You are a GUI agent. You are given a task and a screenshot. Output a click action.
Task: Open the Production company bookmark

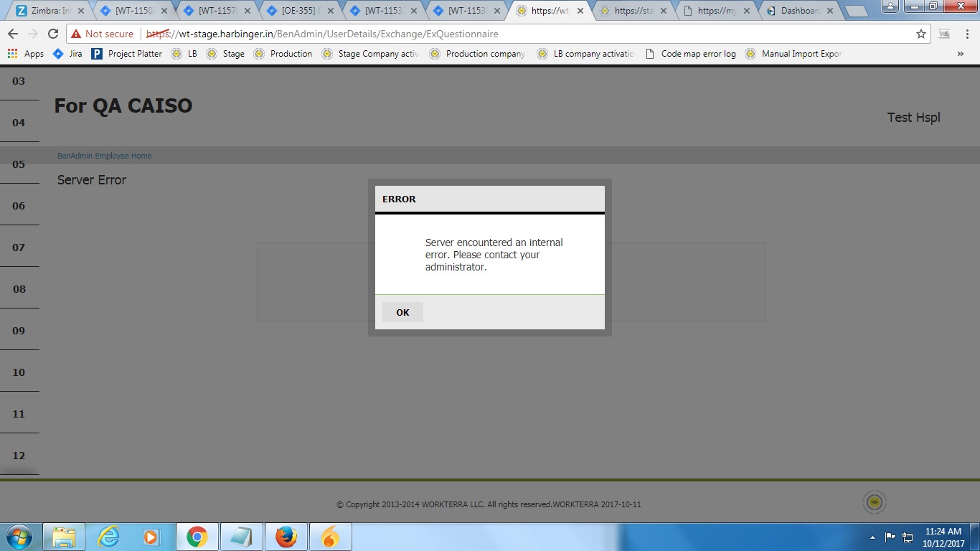click(x=477, y=54)
